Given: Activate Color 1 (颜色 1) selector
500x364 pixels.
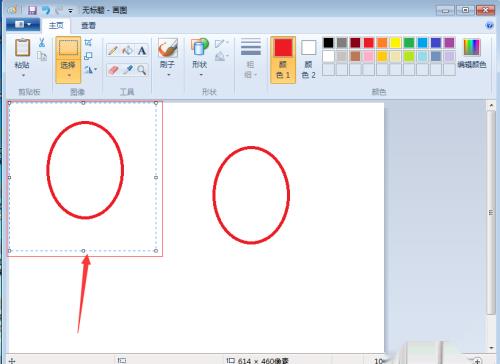Looking at the screenshot, I should click(283, 60).
